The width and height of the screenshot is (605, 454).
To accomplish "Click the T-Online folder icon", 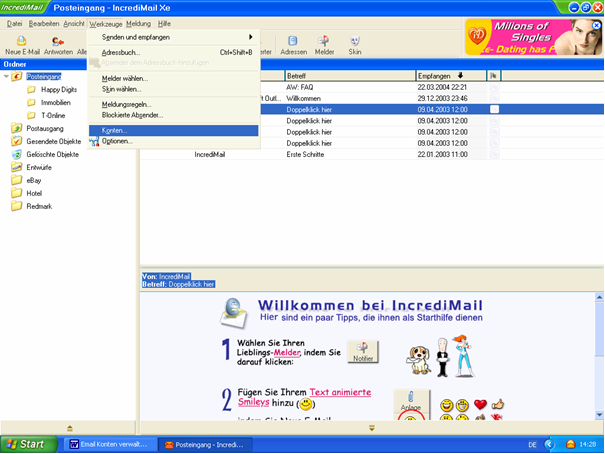I will coord(31,115).
